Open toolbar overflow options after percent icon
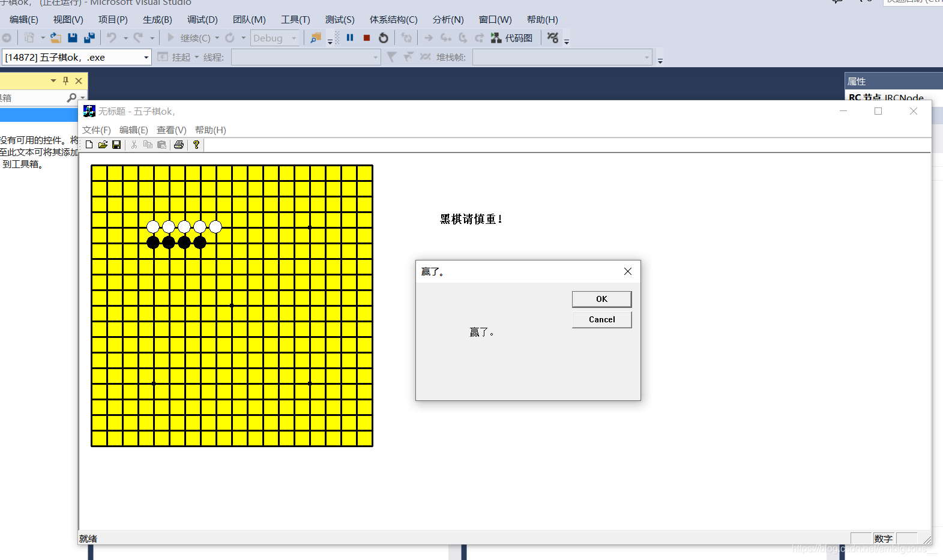The height and width of the screenshot is (560, 943). click(x=566, y=41)
